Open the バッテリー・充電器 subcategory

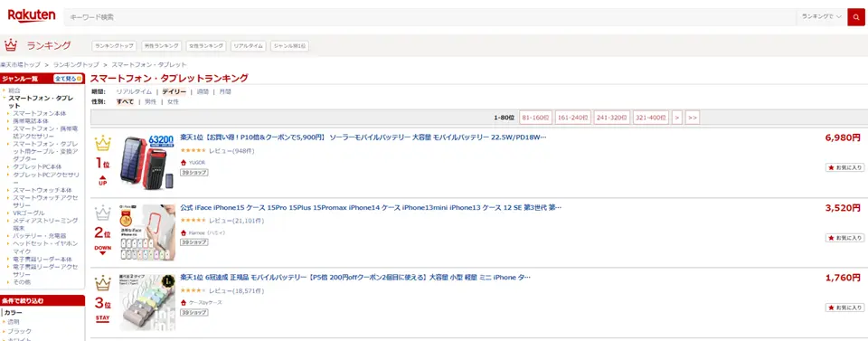coord(39,236)
